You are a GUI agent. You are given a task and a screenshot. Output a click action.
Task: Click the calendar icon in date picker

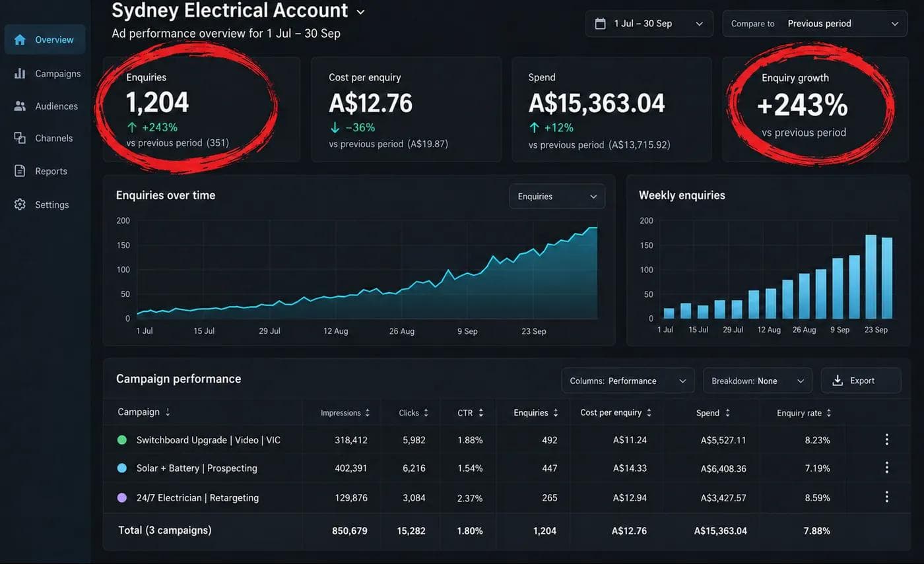[600, 24]
